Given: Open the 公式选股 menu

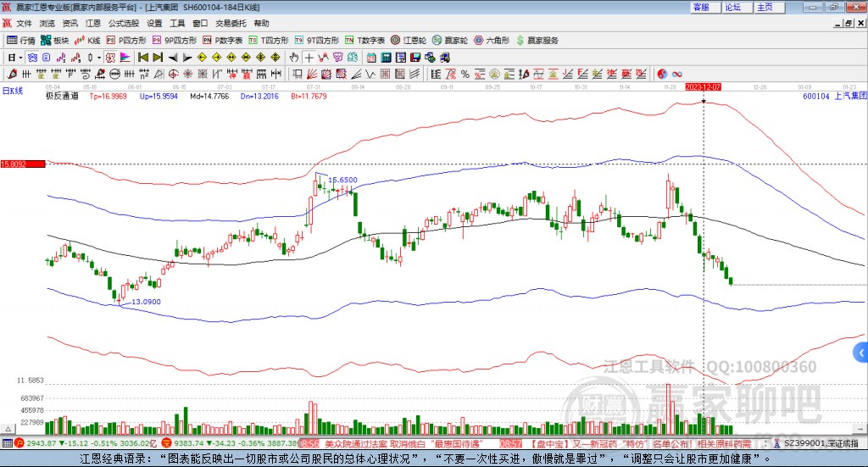Looking at the screenshot, I should click(x=124, y=23).
